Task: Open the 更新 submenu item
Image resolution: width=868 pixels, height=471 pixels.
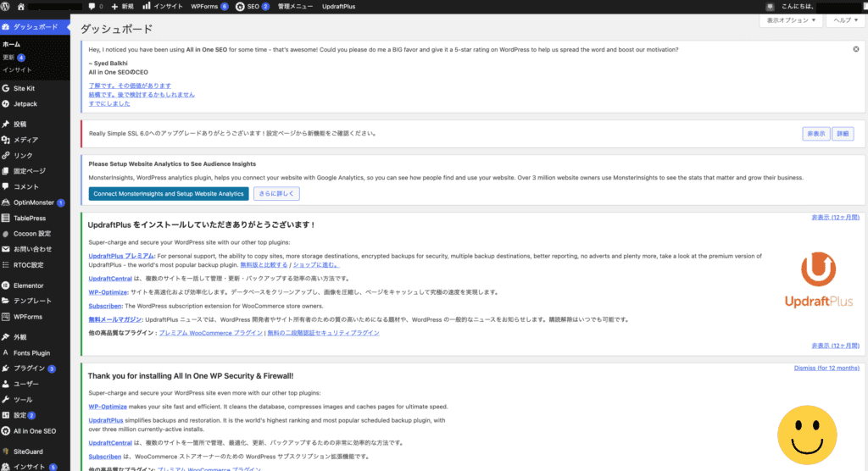Action: pyautogui.click(x=14, y=57)
